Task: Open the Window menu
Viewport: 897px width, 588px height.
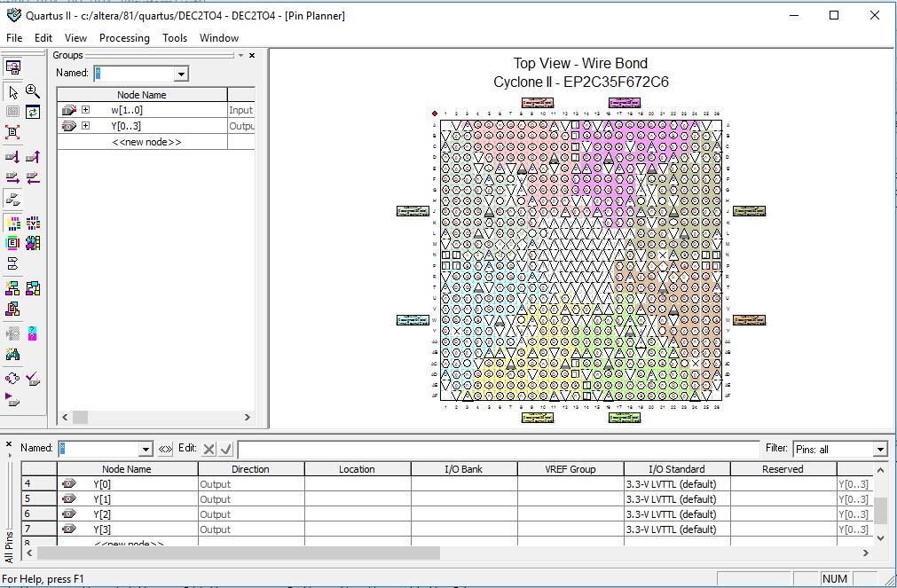Action: (219, 38)
